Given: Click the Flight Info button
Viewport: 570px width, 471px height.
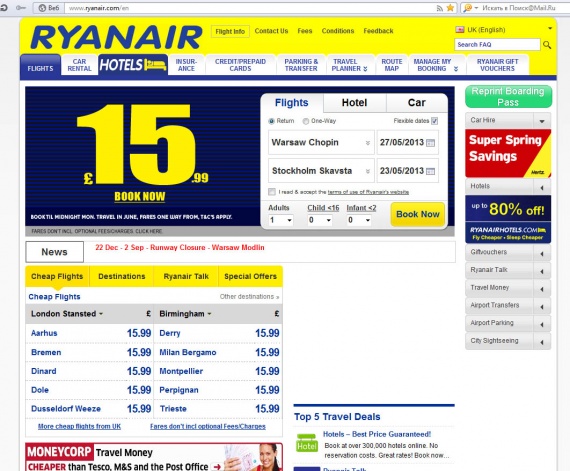Looking at the screenshot, I should point(230,32).
